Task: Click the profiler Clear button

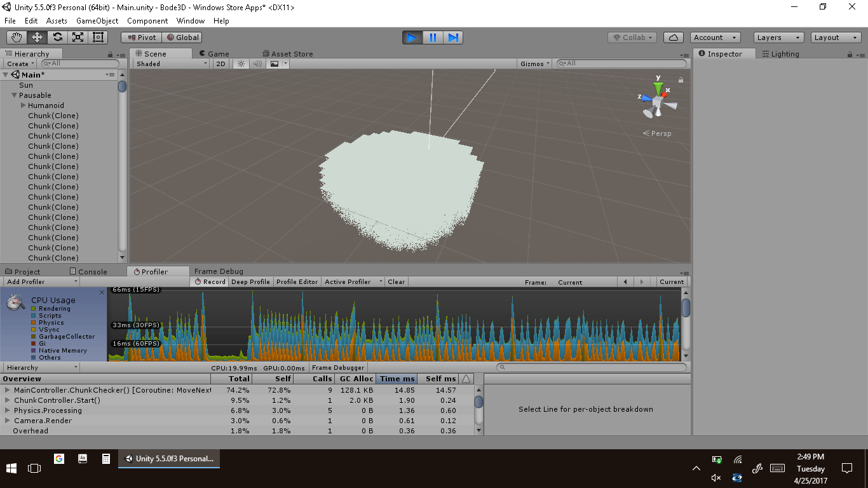Action: pyautogui.click(x=396, y=281)
